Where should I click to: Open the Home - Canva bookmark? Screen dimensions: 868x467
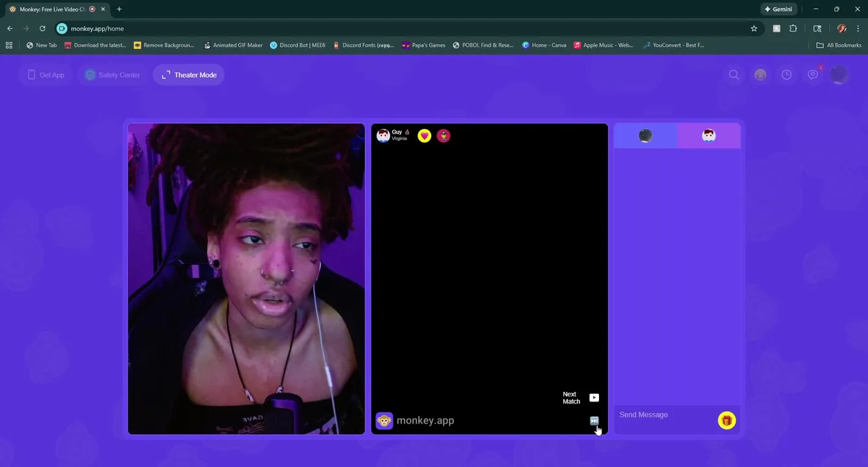pos(545,45)
